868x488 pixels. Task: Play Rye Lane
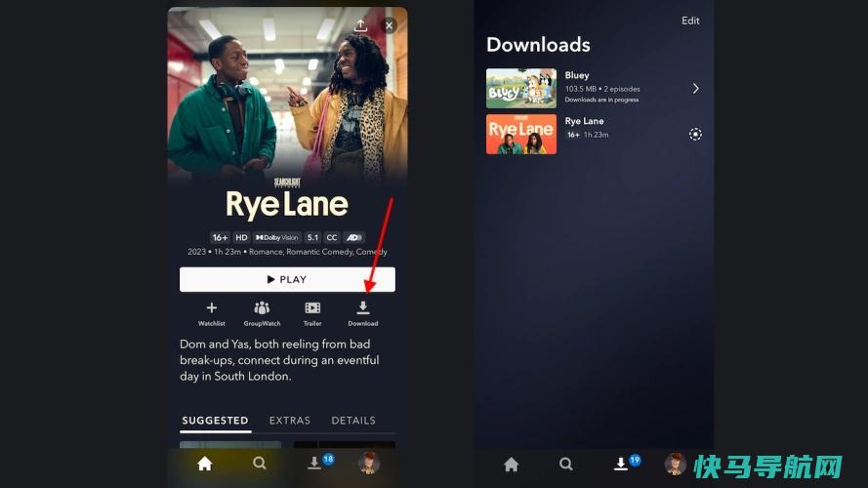(x=287, y=279)
